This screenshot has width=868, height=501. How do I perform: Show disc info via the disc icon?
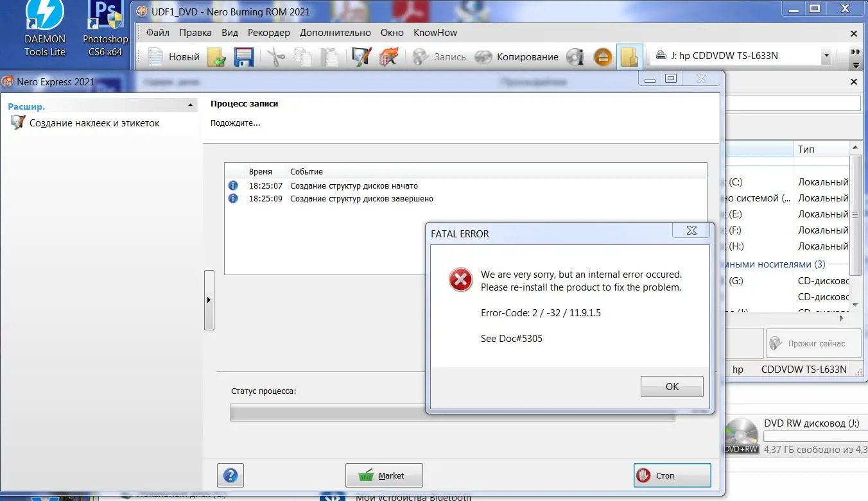coord(575,57)
